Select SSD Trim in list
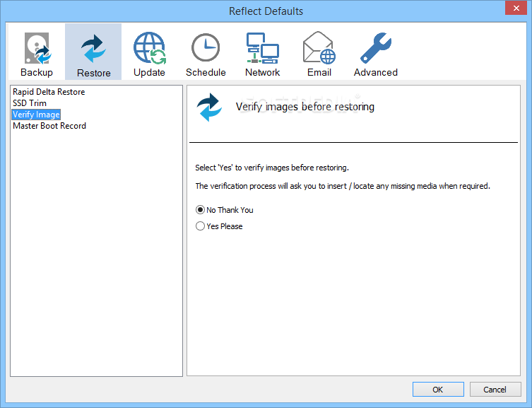The width and height of the screenshot is (532, 408). pyautogui.click(x=30, y=103)
